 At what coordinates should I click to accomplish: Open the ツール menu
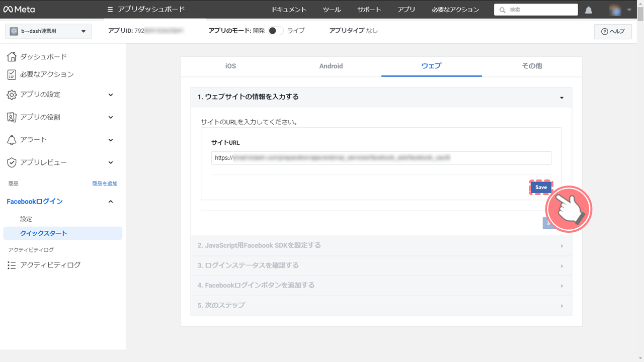tap(332, 10)
